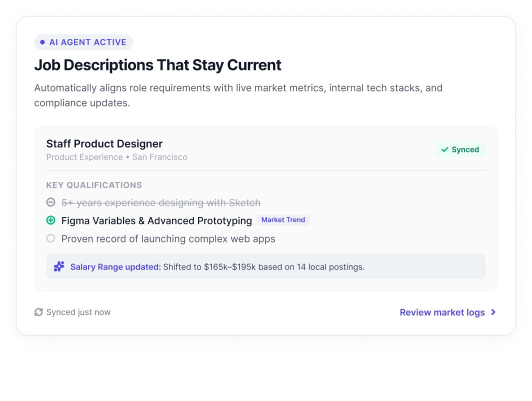
Task: Click the AI AGENT ACTIVE pill
Action: tap(83, 42)
